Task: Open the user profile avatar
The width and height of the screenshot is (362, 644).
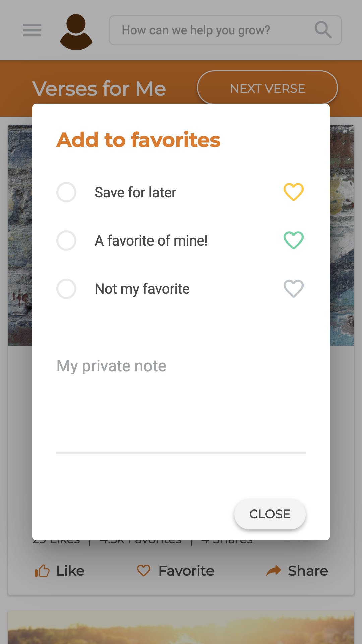Action: [x=76, y=32]
